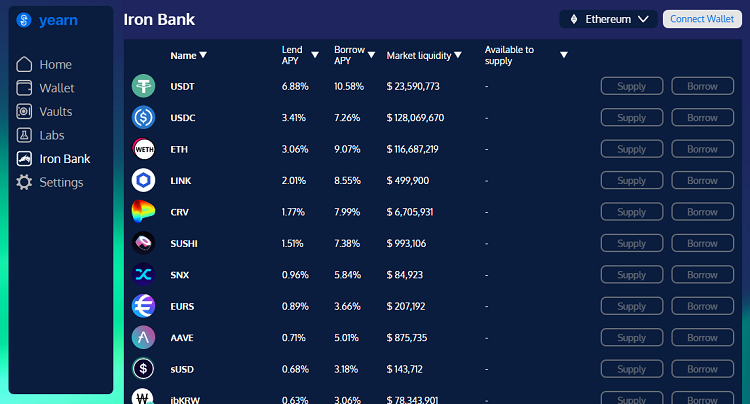The image size is (750, 404).
Task: Sort by Lend APY column
Action: [315, 55]
